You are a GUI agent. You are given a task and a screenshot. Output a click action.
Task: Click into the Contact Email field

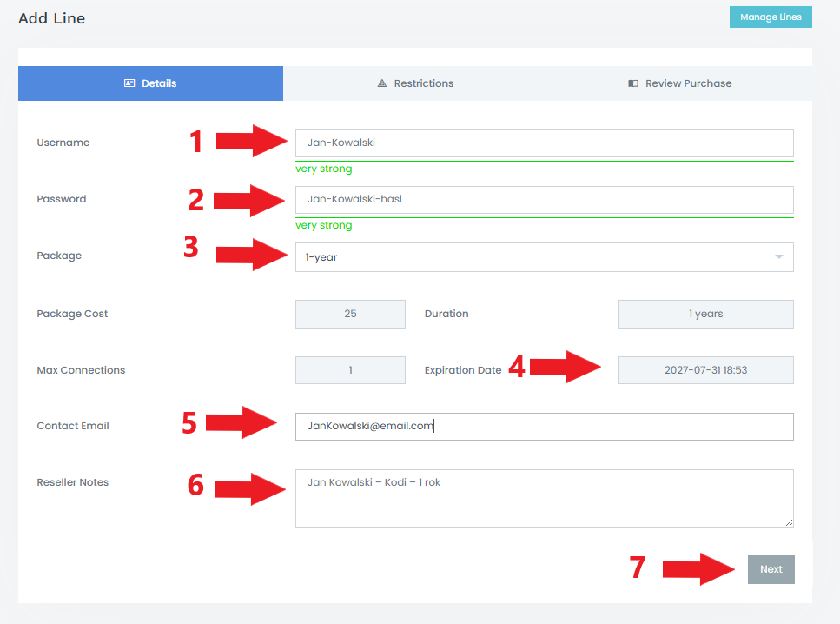coord(545,427)
